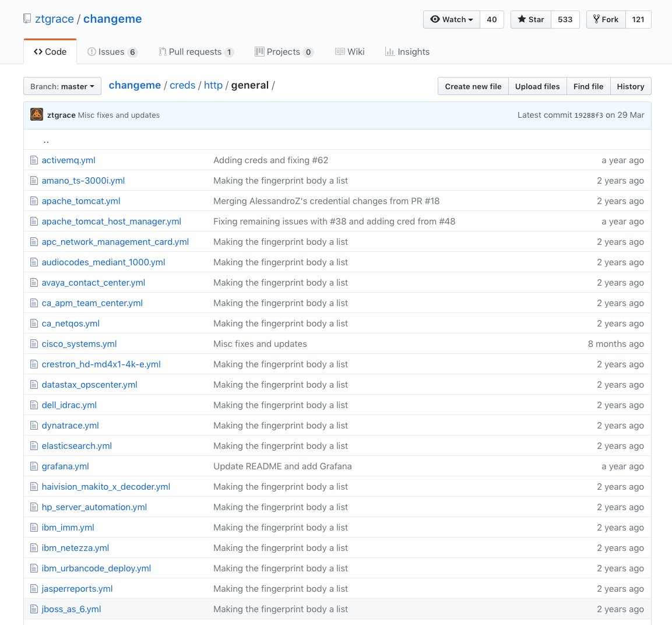Switch to the Code tab

coord(50,52)
